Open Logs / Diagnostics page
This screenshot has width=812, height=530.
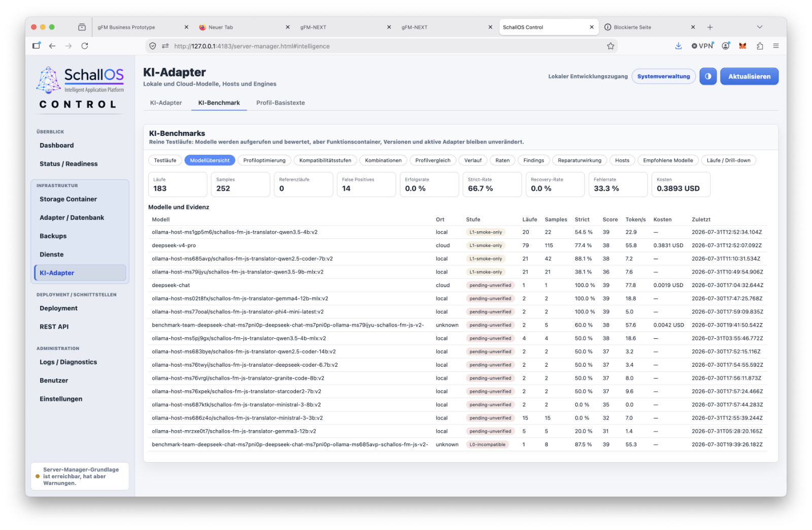[68, 362]
